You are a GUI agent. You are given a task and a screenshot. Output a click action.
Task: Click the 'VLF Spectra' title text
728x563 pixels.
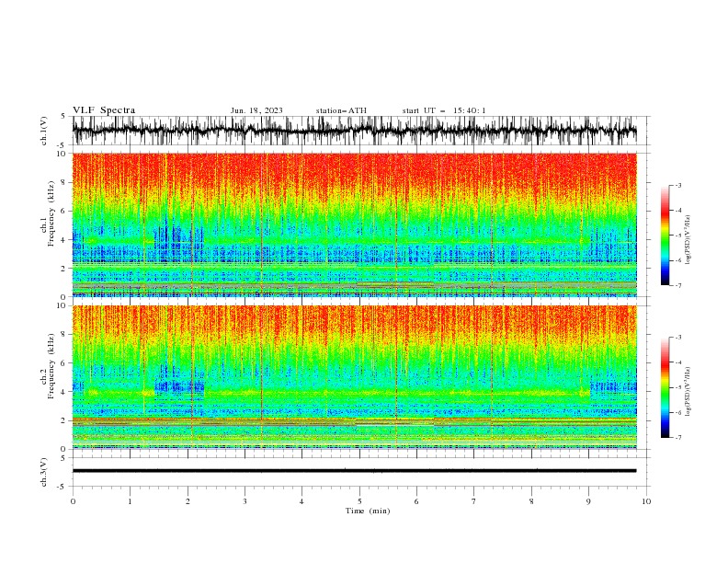(104, 110)
